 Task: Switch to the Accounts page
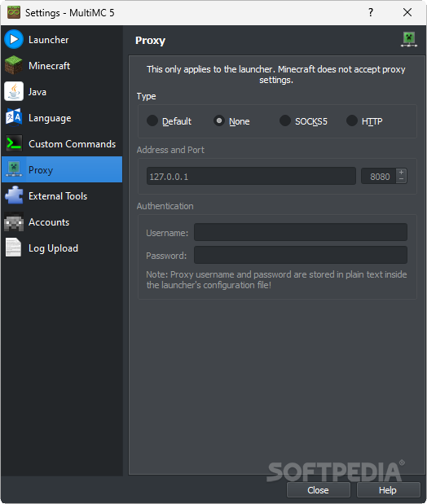pos(62,221)
